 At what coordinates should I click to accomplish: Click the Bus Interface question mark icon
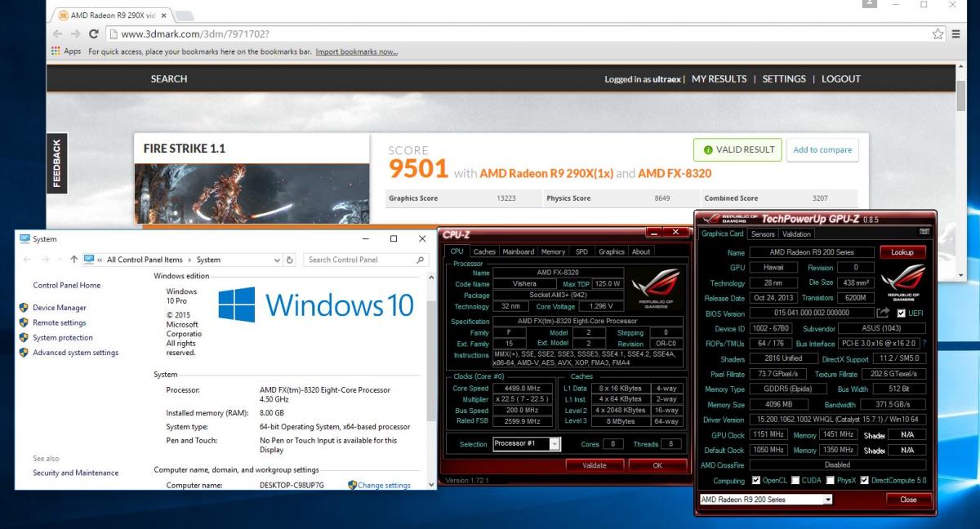924,343
